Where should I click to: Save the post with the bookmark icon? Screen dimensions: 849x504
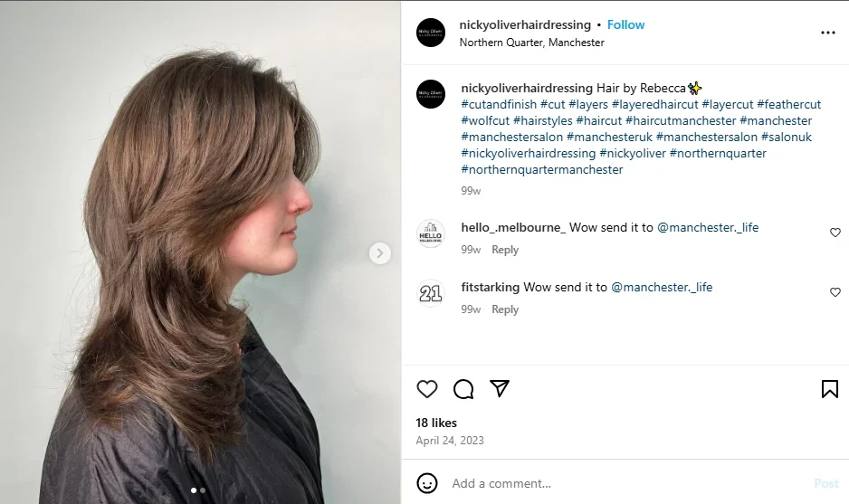(x=829, y=389)
